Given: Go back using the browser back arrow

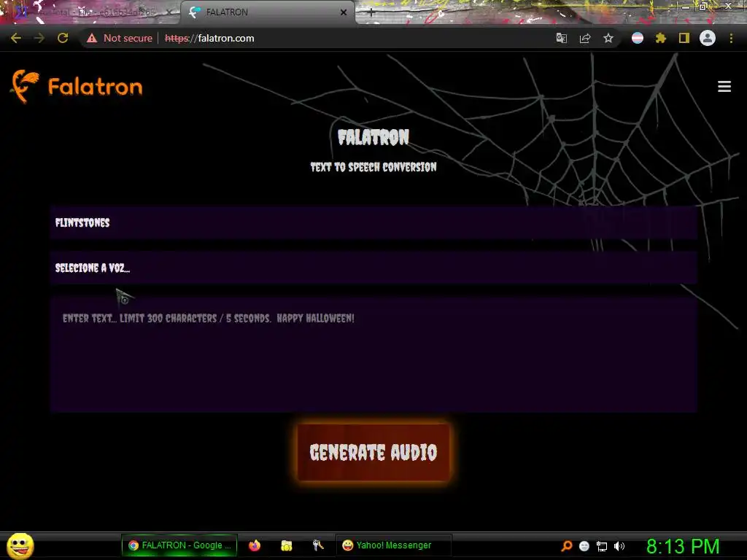Looking at the screenshot, I should [x=16, y=38].
